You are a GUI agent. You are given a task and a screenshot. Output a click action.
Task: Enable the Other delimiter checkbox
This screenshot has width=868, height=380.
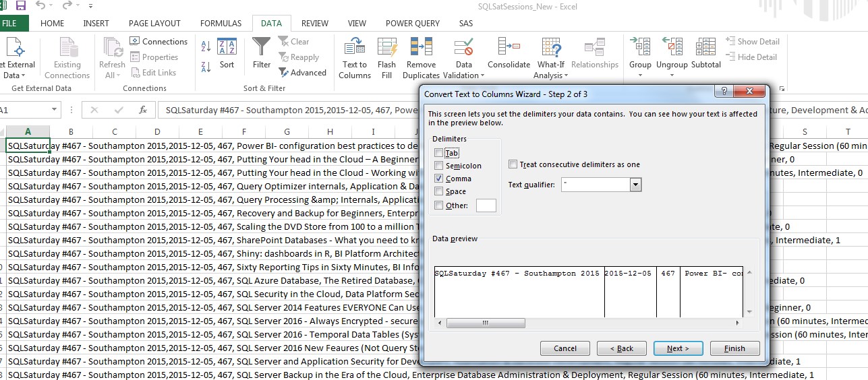(439, 205)
